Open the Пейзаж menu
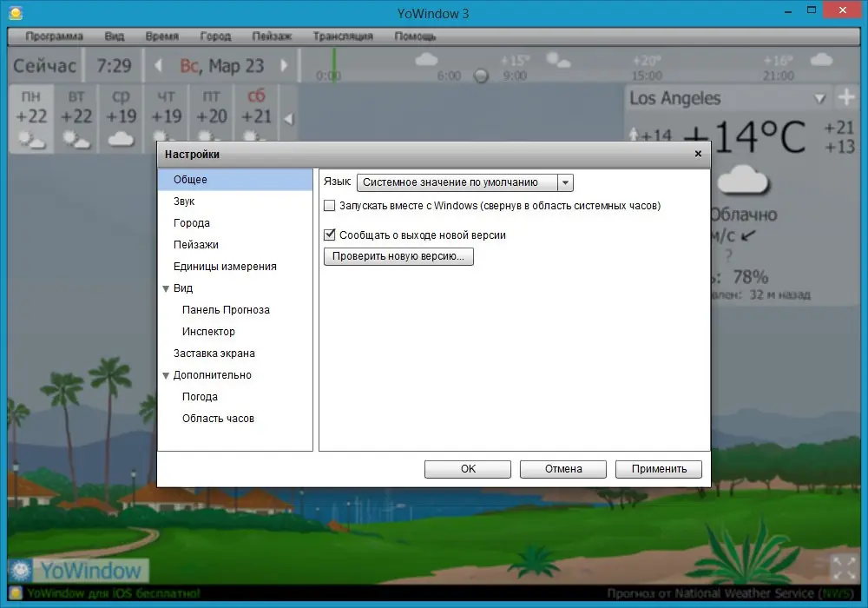This screenshot has width=868, height=608. click(x=271, y=36)
